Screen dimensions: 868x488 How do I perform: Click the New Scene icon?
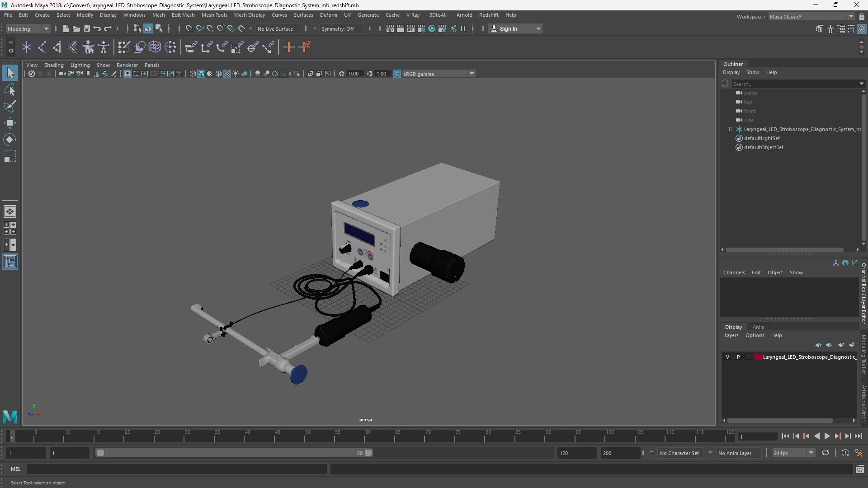coord(66,28)
